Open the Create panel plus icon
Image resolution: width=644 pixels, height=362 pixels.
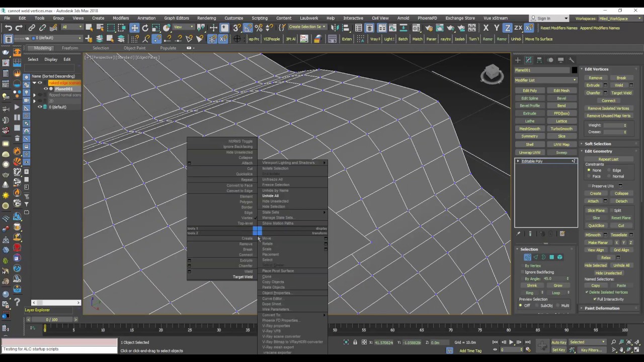[518, 60]
